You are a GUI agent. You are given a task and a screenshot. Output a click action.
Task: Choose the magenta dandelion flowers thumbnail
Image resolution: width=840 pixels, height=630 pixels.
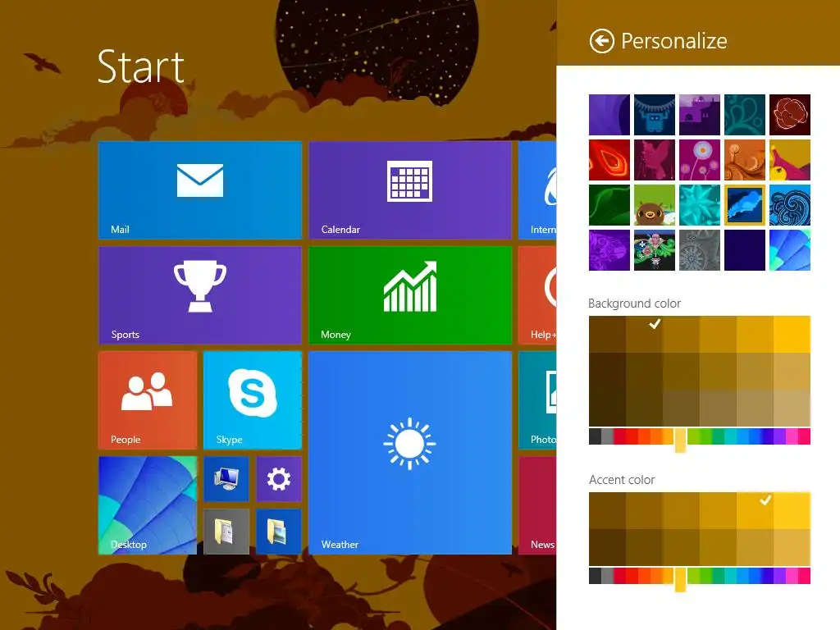coord(700,160)
